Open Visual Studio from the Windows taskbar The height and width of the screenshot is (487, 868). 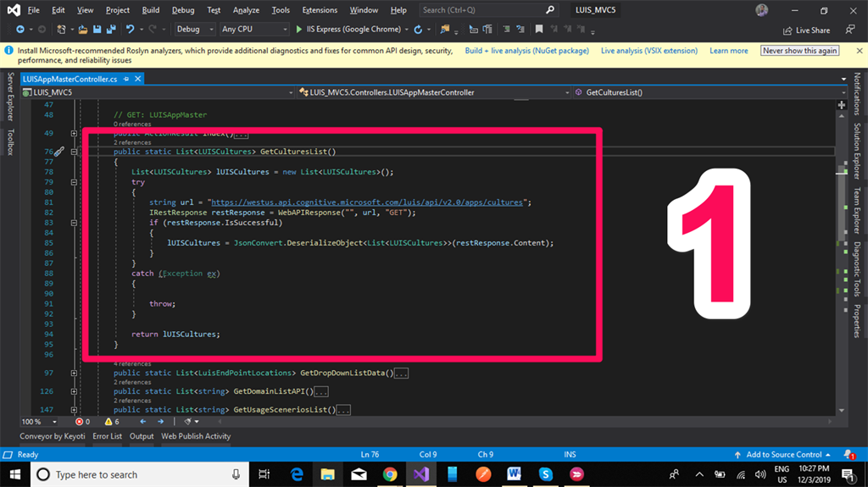420,474
